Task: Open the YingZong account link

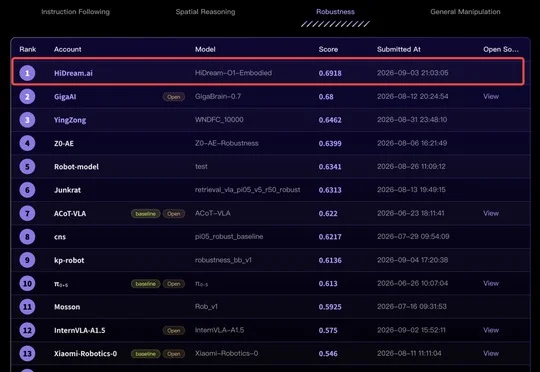Action: (x=70, y=120)
